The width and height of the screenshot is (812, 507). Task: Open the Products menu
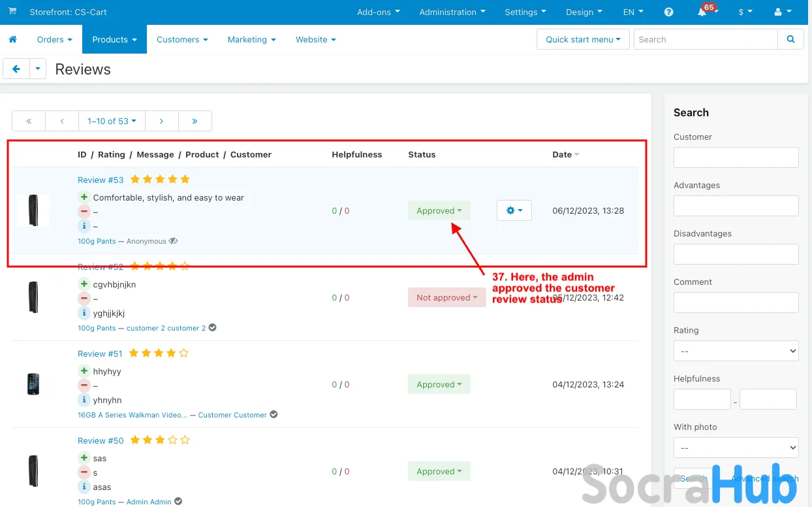tap(114, 40)
